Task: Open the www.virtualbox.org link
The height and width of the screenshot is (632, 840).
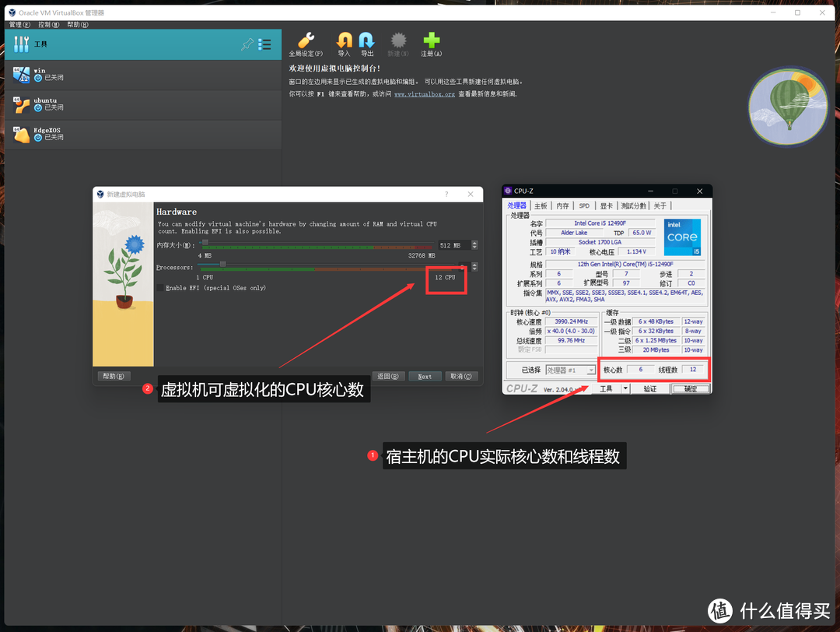Action: click(x=425, y=94)
